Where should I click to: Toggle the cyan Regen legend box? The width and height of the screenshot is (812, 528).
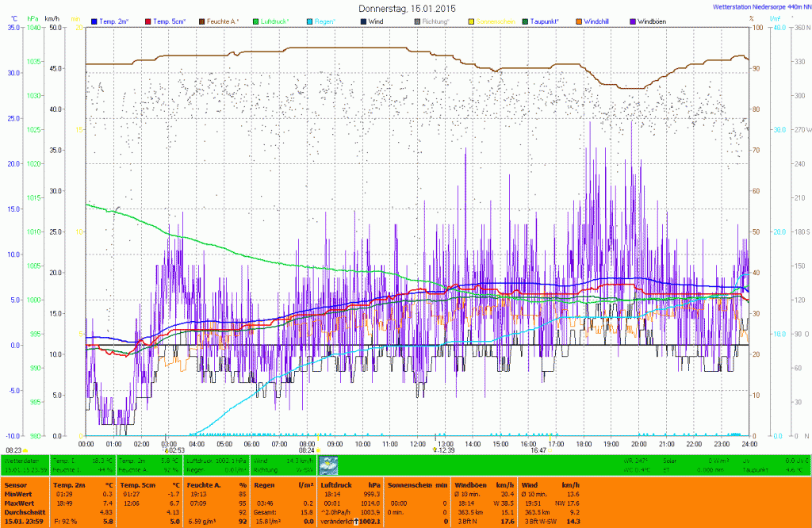[x=309, y=21]
